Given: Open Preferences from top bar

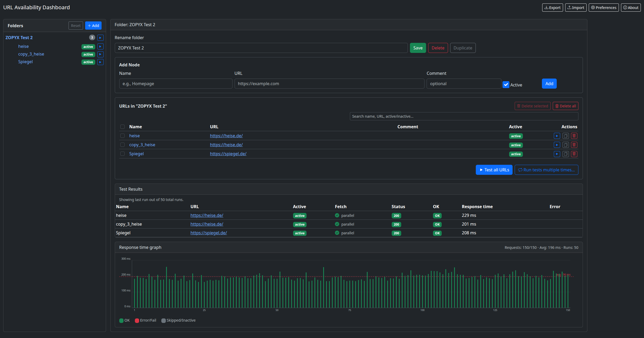Looking at the screenshot, I should pos(604,7).
